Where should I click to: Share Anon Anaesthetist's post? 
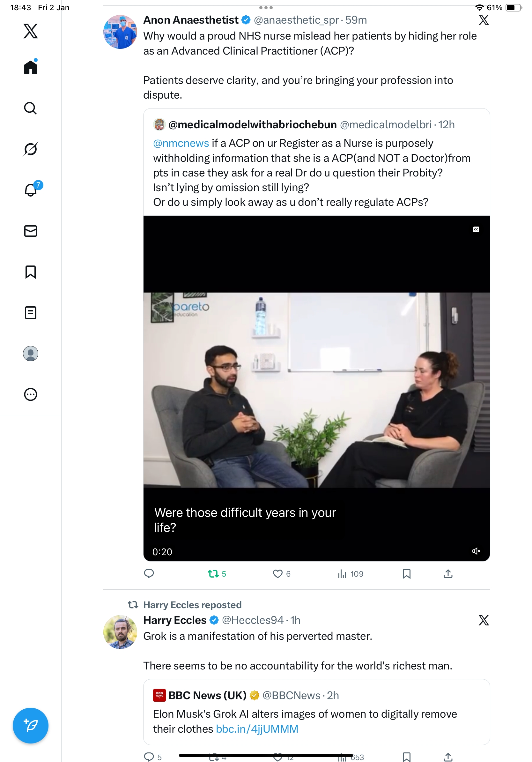pos(448,573)
